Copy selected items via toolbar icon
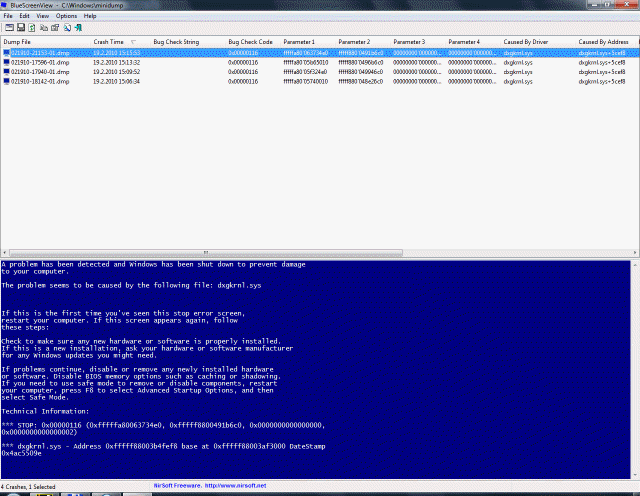The width and height of the screenshot is (640, 496). (44, 28)
